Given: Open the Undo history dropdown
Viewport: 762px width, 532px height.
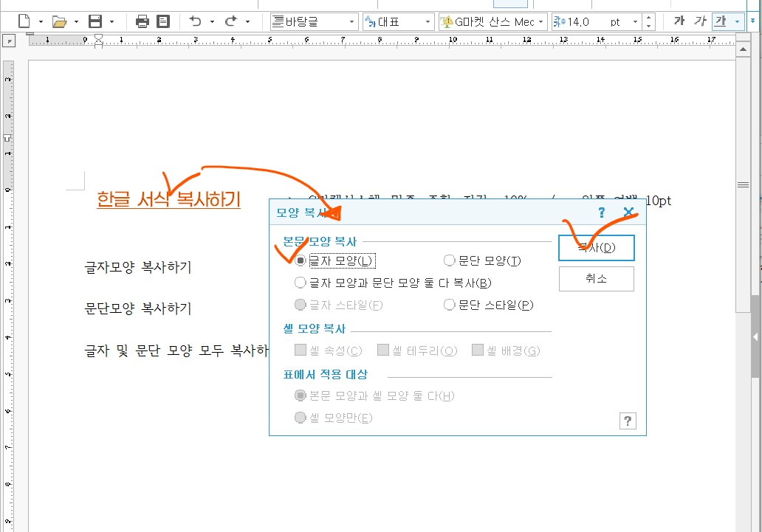Looking at the screenshot, I should 212,21.
